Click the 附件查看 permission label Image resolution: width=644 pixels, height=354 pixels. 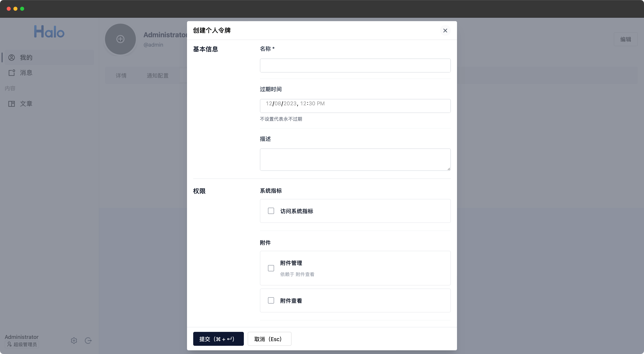291,301
